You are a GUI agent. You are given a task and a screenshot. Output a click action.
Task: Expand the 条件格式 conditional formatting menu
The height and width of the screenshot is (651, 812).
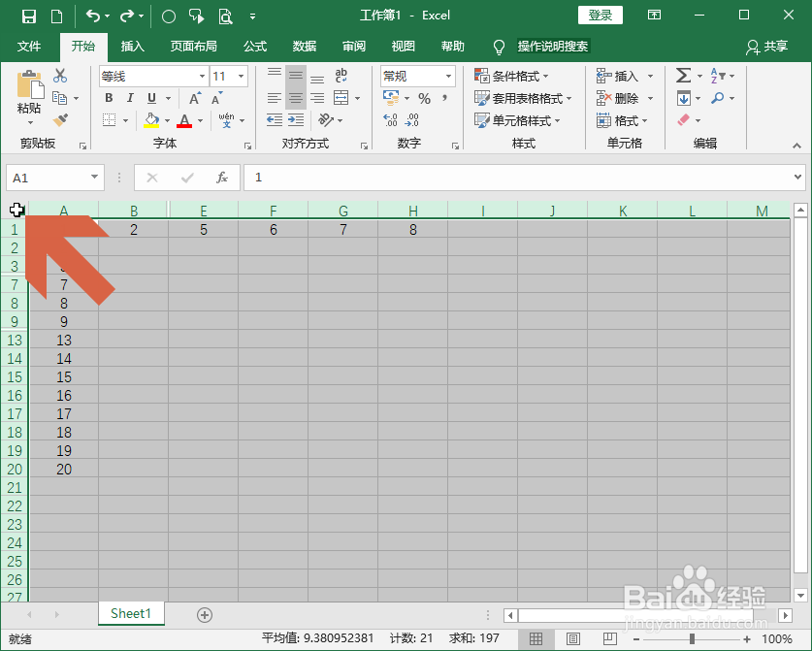point(511,76)
